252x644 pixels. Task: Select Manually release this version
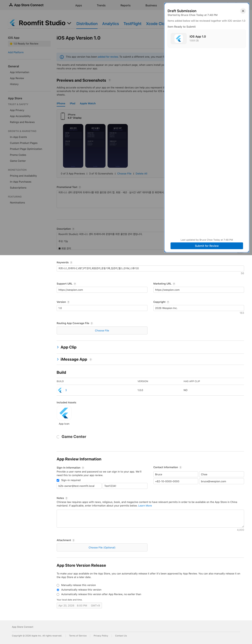pos(58,585)
